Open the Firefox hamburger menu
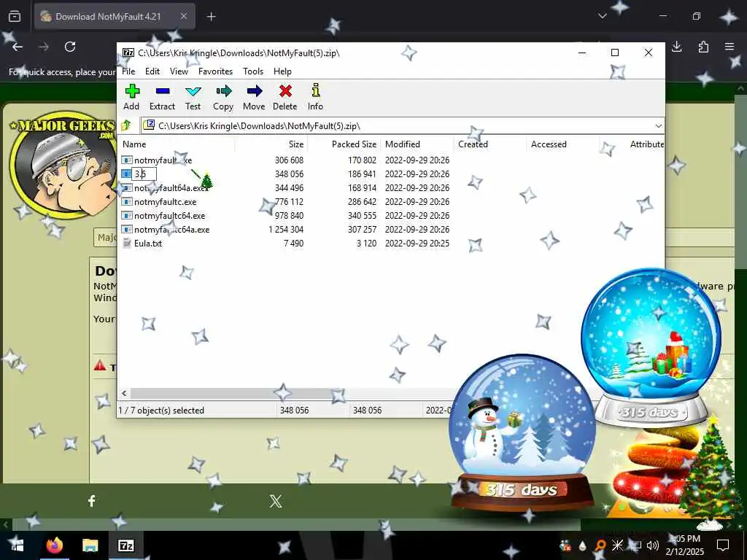The height and width of the screenshot is (560, 747). point(729,47)
